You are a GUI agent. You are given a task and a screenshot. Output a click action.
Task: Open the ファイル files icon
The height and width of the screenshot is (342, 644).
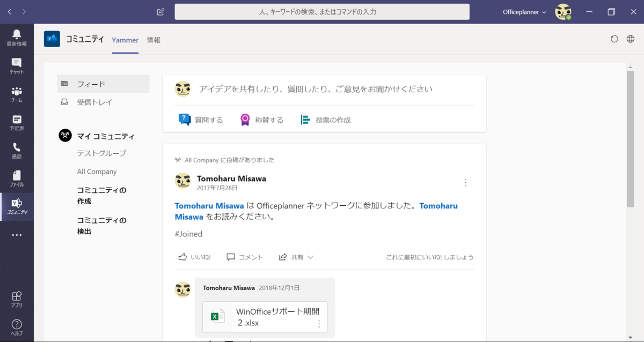pyautogui.click(x=17, y=177)
